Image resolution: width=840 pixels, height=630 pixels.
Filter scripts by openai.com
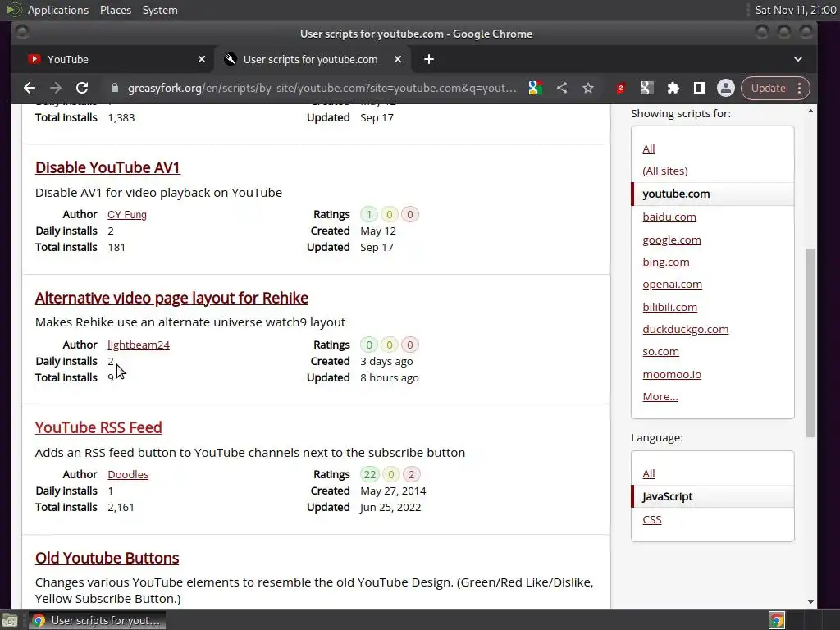673,285
